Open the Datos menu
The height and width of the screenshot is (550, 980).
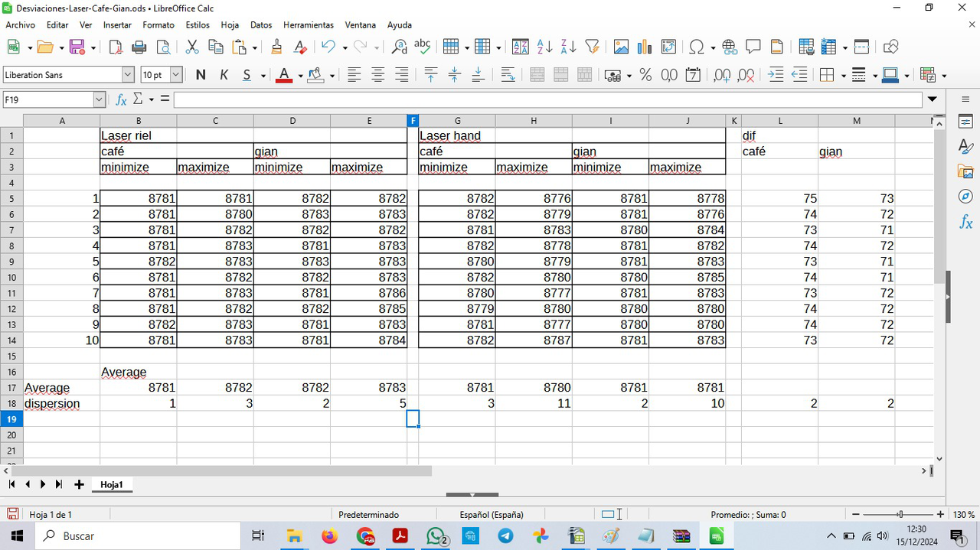261,25
